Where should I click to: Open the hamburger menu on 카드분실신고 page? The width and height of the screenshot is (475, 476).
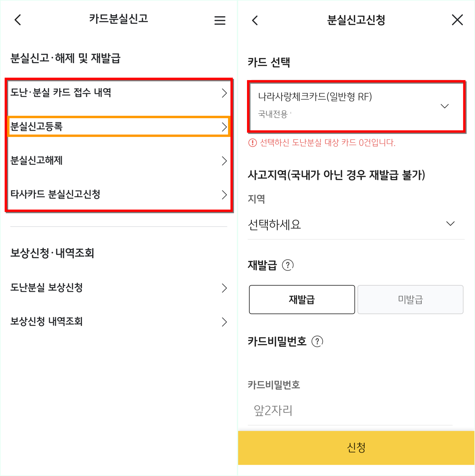click(x=220, y=20)
